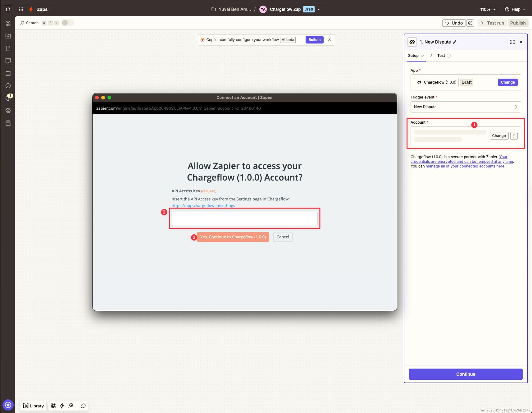
Task: Open the Help dropdown menu
Action: [515, 9]
